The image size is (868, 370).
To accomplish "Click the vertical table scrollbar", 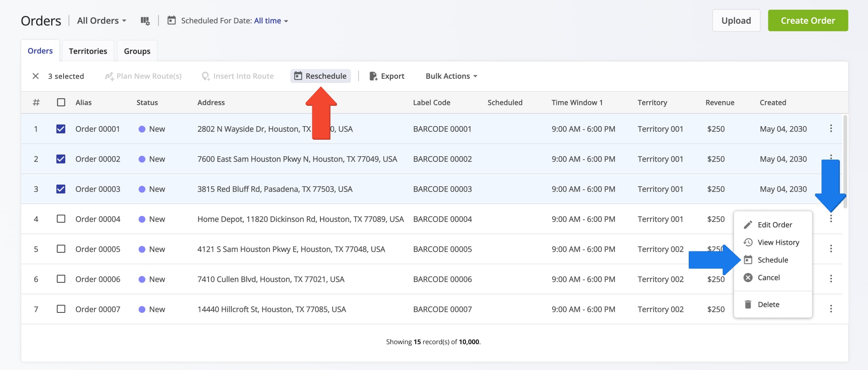I will pos(846,162).
